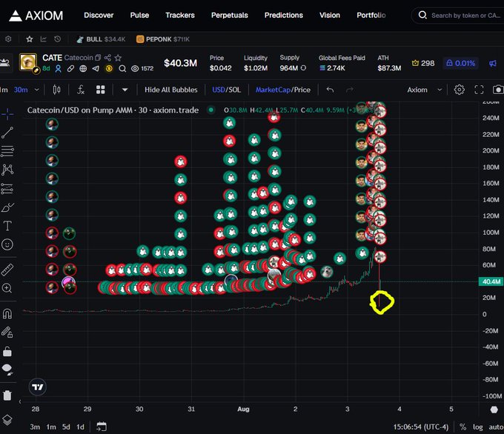504x434 pixels.
Task: Toggle magnet mode for drawings
Action: pyautogui.click(x=7, y=313)
